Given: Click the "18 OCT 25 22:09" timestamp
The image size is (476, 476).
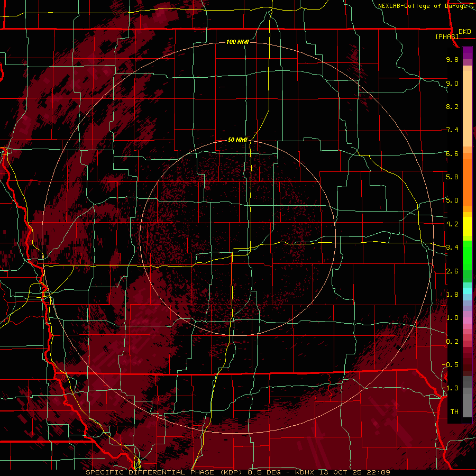Looking at the screenshot, I should [x=354, y=472].
